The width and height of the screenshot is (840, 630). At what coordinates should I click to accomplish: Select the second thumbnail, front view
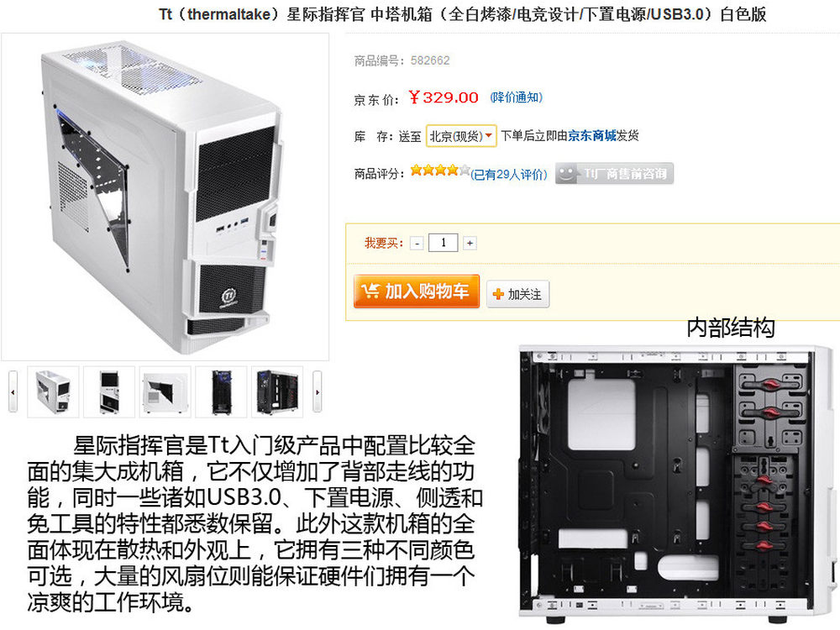coord(109,391)
